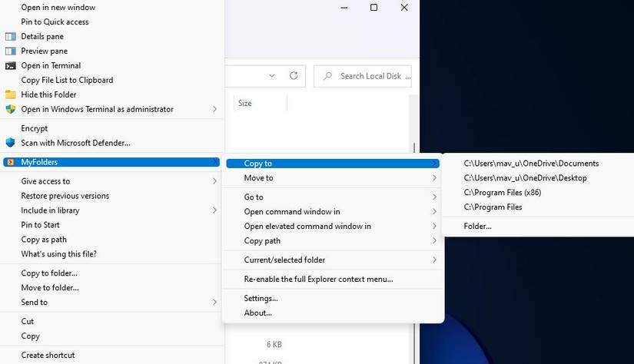
Task: Select Copy File List to Clipboard
Action: pos(67,80)
